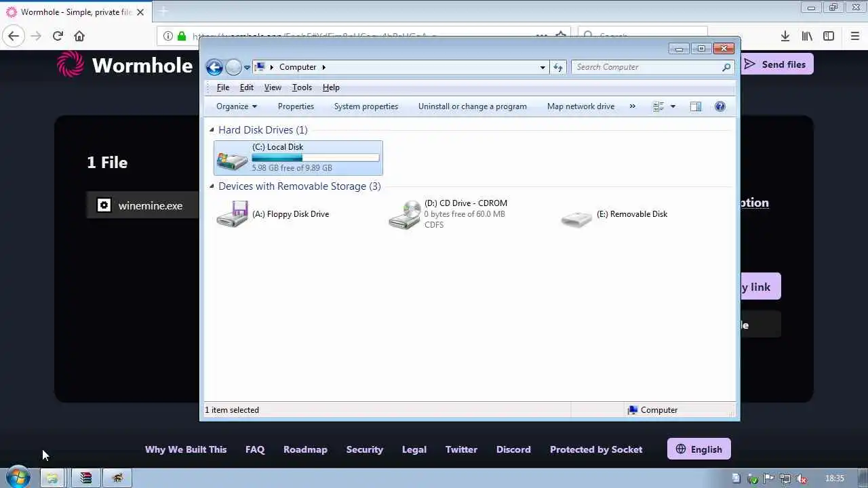Go to the Firefox home page
The height and width of the screenshot is (488, 868).
click(79, 36)
